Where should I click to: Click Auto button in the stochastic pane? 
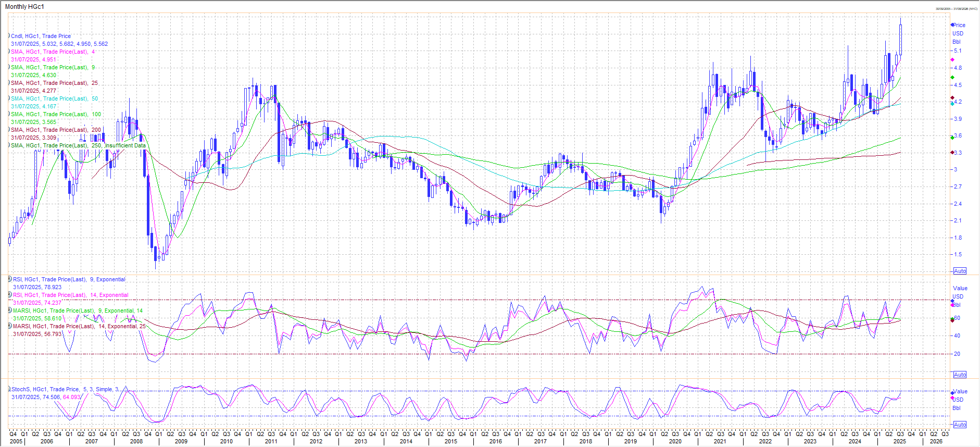point(960,425)
